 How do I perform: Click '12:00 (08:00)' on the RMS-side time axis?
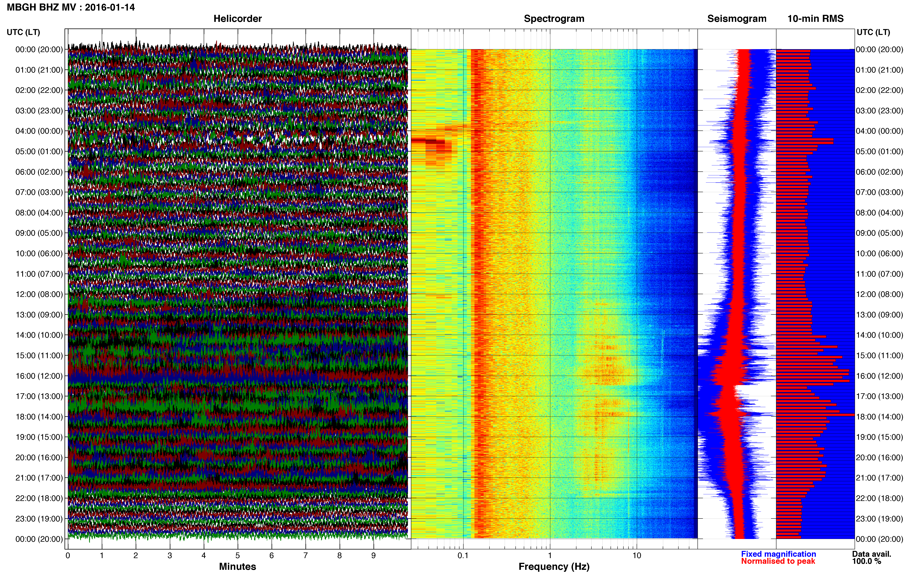pos(880,294)
